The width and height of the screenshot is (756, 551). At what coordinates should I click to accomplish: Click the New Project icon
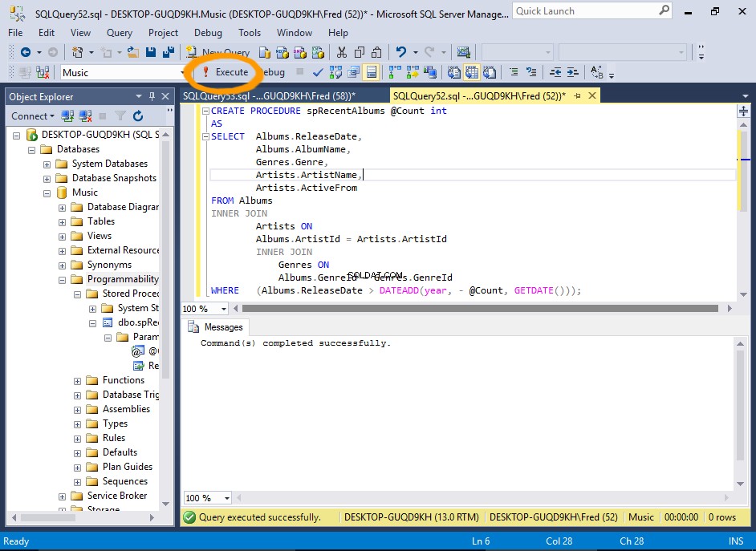77,52
